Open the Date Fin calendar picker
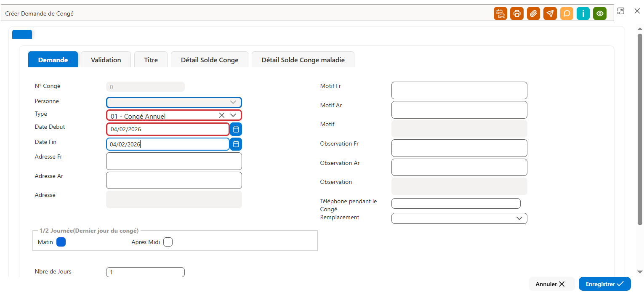The width and height of the screenshot is (644, 292). click(236, 144)
